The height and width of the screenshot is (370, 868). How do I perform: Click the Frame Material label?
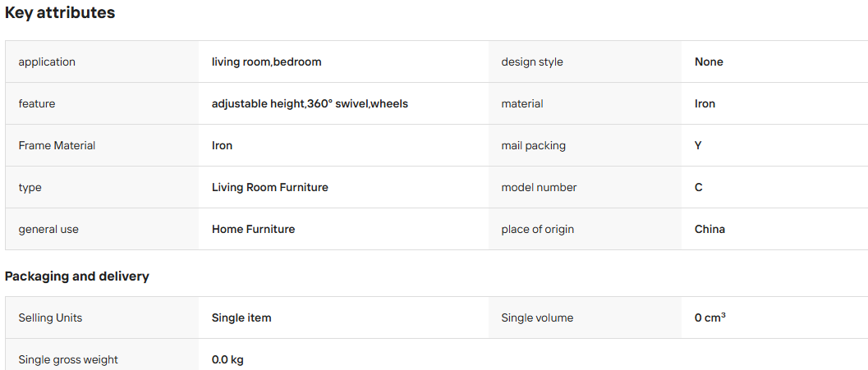pyautogui.click(x=57, y=145)
